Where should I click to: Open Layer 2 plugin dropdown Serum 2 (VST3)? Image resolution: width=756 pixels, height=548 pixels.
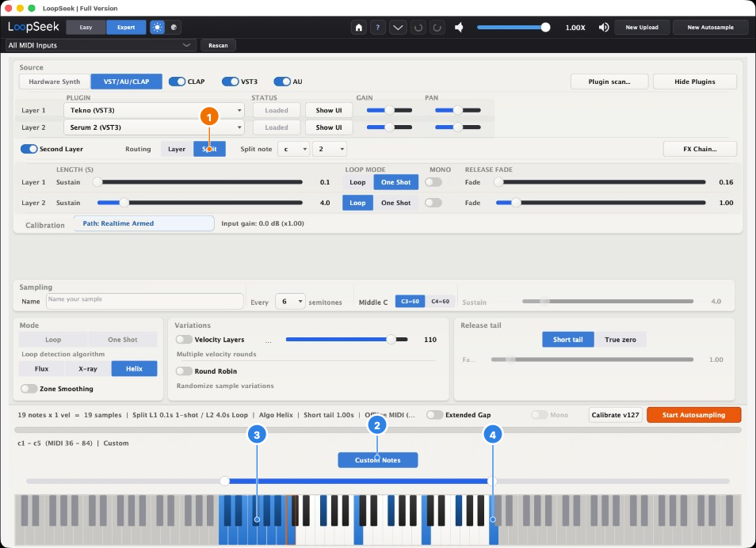[154, 127]
